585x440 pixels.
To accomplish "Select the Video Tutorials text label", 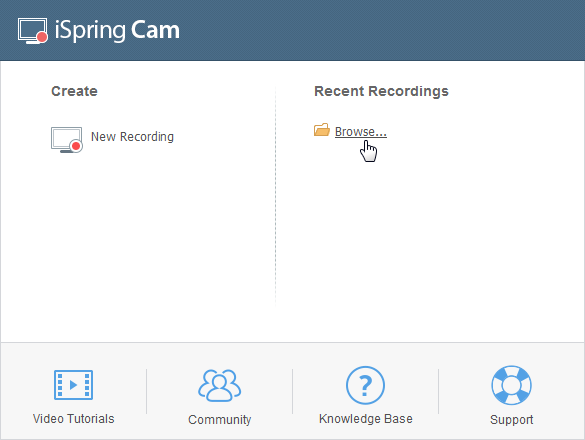I will point(73,419).
